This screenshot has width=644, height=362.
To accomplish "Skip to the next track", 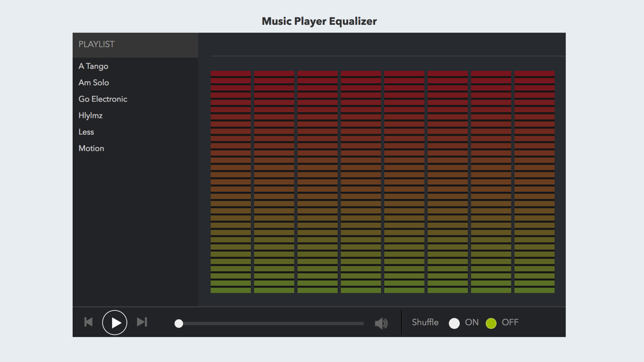I will point(142,322).
